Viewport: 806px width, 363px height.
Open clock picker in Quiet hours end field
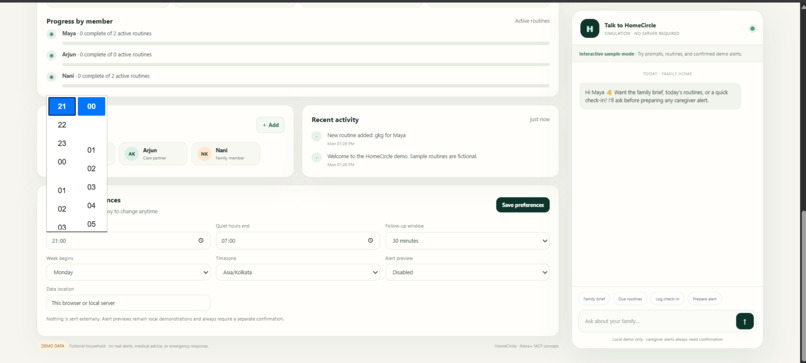click(x=371, y=241)
